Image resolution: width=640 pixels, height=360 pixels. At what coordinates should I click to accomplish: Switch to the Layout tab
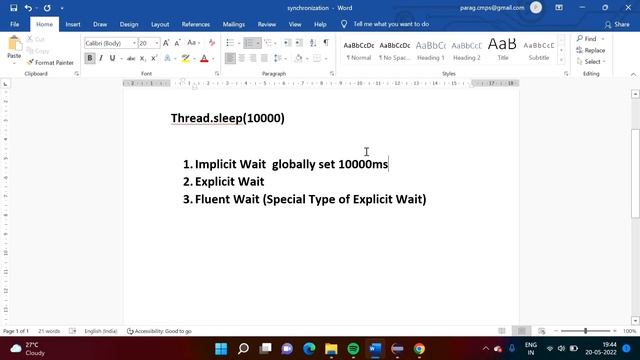[x=160, y=24]
